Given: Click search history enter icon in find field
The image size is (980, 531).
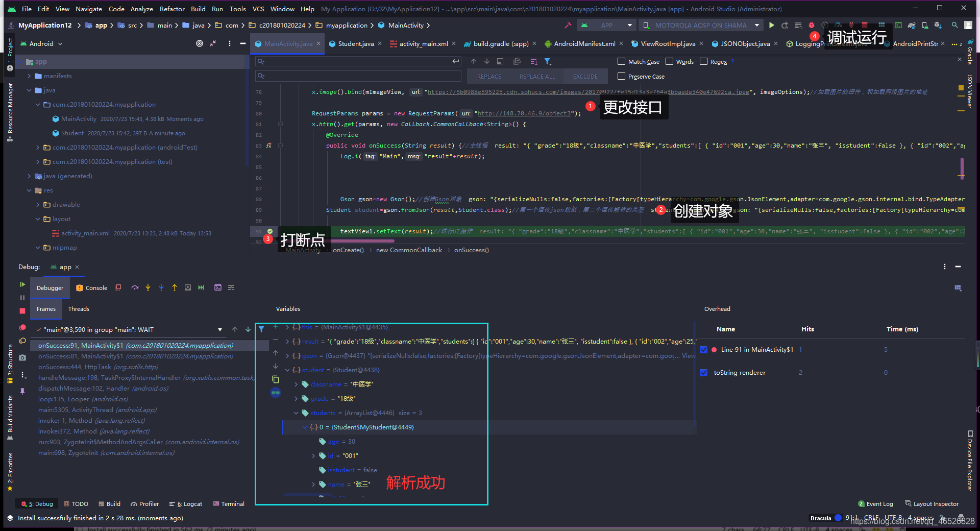Looking at the screenshot, I should tap(456, 61).
